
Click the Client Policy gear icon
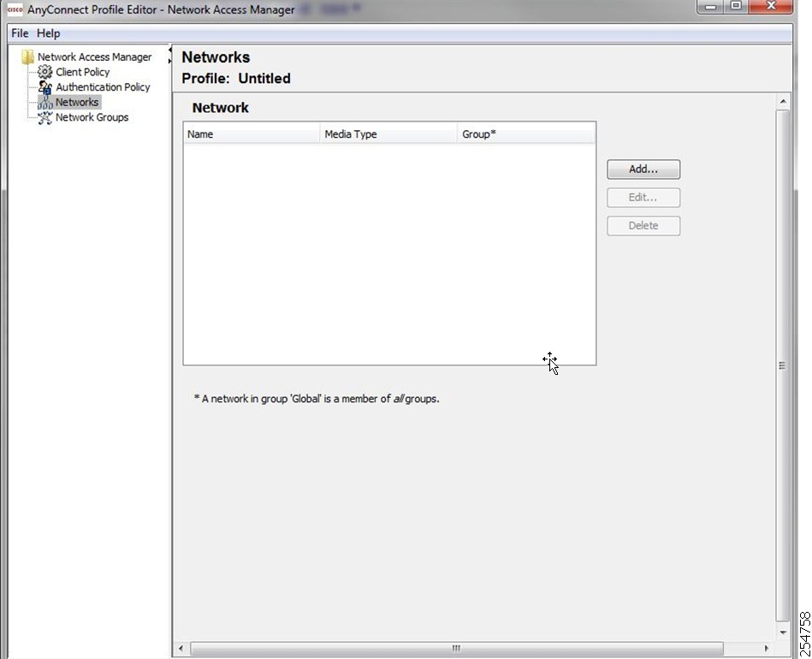[45, 72]
